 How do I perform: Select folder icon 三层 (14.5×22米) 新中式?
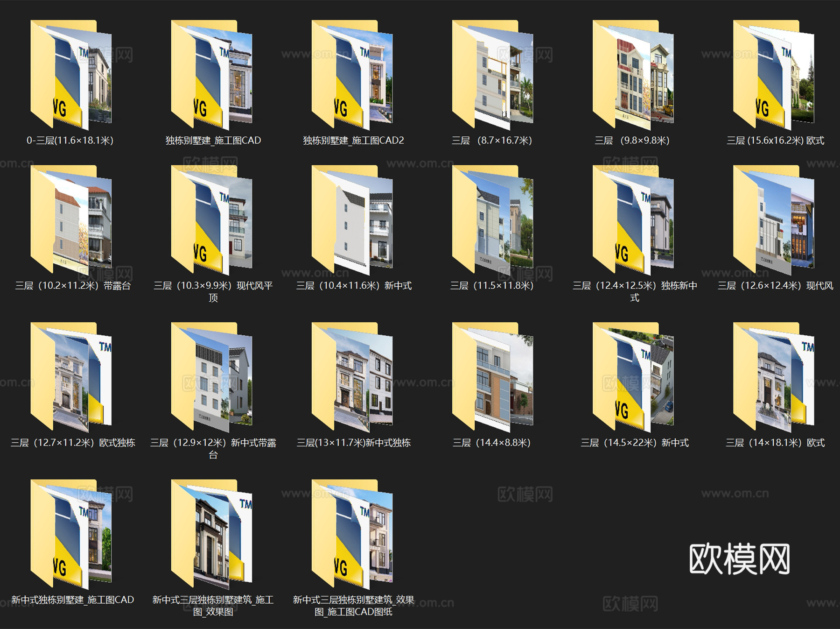pos(633,377)
